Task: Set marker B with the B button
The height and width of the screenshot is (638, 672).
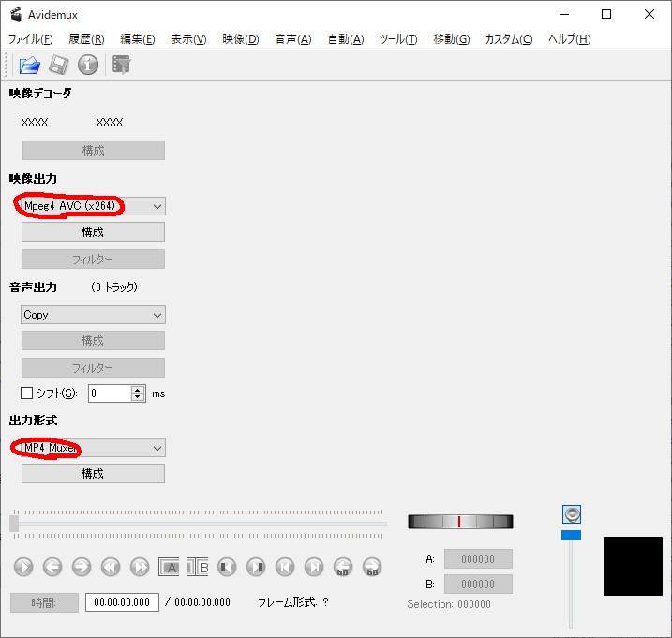Action: [199, 567]
